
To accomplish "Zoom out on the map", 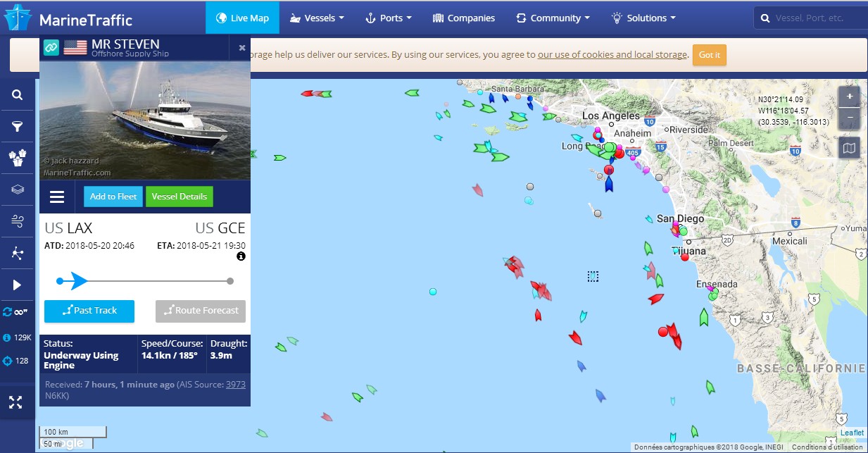I will coord(850,117).
